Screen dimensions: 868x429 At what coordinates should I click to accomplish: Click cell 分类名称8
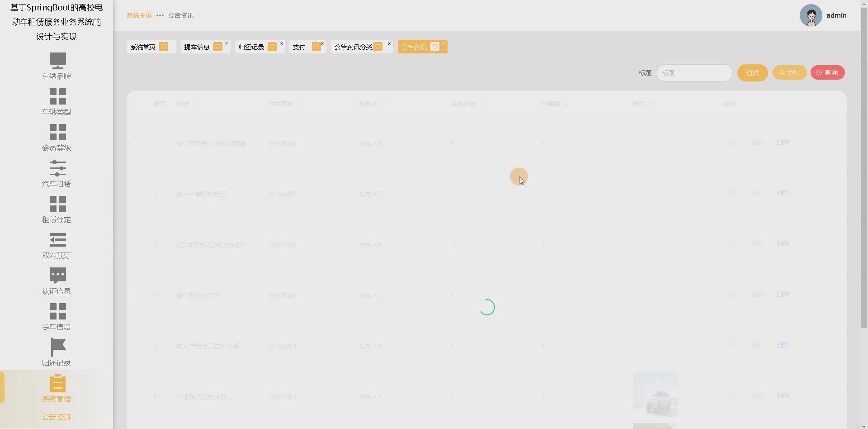(x=282, y=143)
